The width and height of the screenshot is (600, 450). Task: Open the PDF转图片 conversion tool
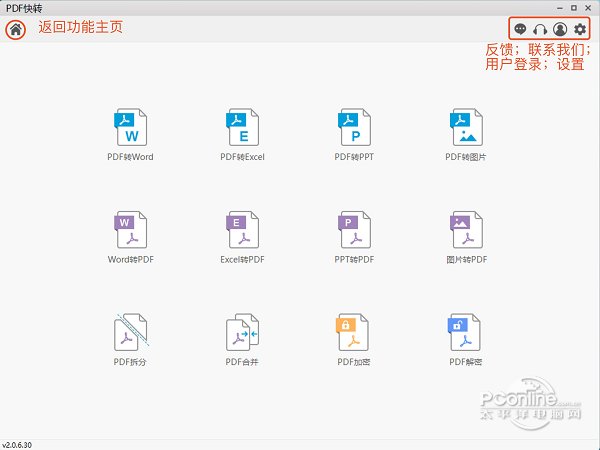466,128
